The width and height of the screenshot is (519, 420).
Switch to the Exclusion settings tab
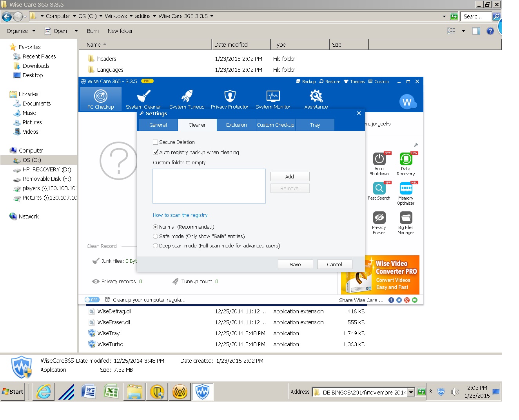pos(236,125)
